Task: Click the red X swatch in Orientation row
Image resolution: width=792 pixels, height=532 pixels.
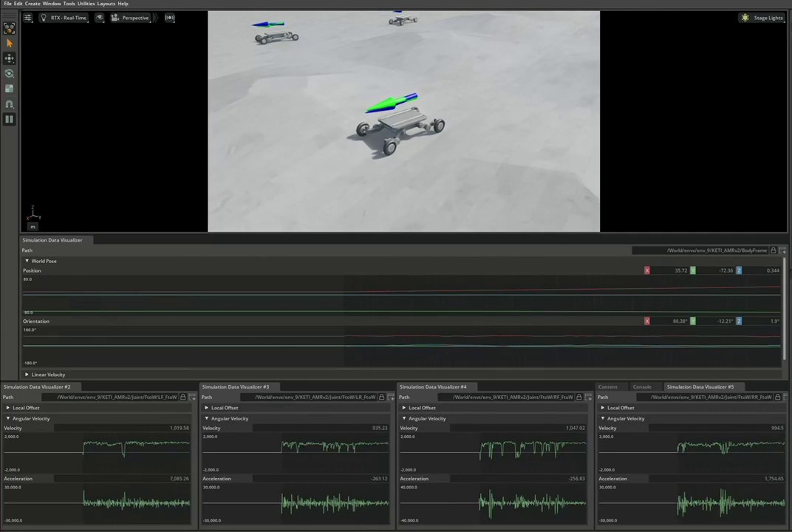Action: [x=647, y=321]
